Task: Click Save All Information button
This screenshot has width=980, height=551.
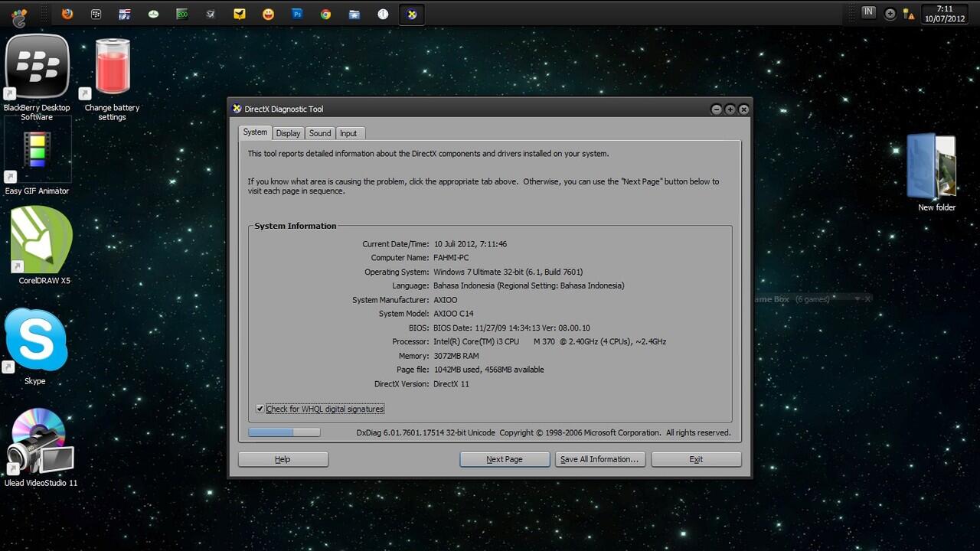Action: click(599, 459)
